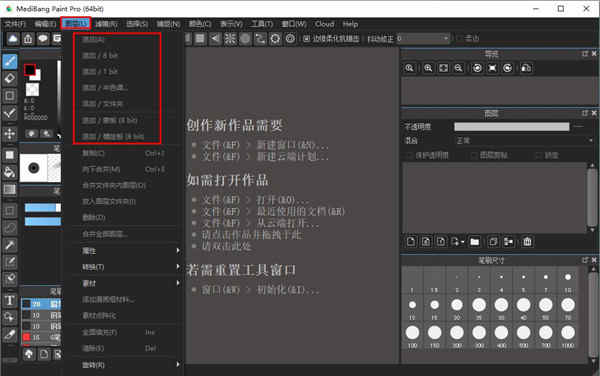Click the black foreground color swatch
The width and height of the screenshot is (600, 376).
click(x=30, y=70)
